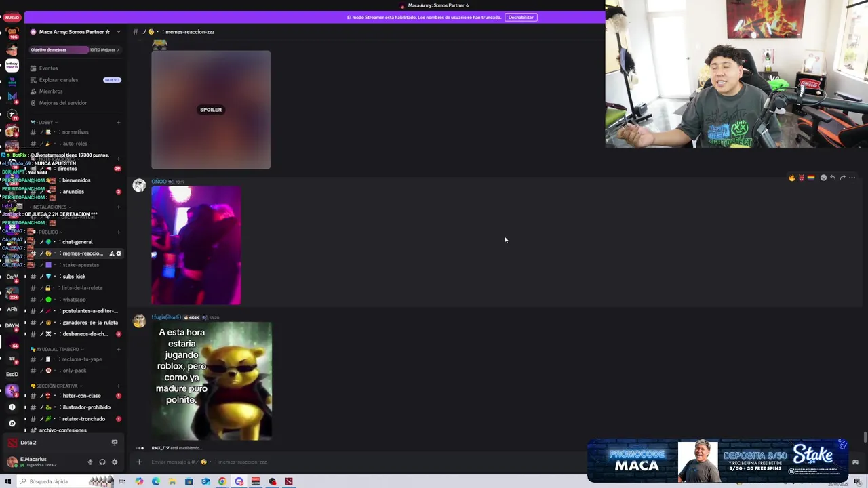Click More options on hovered message

(852, 178)
